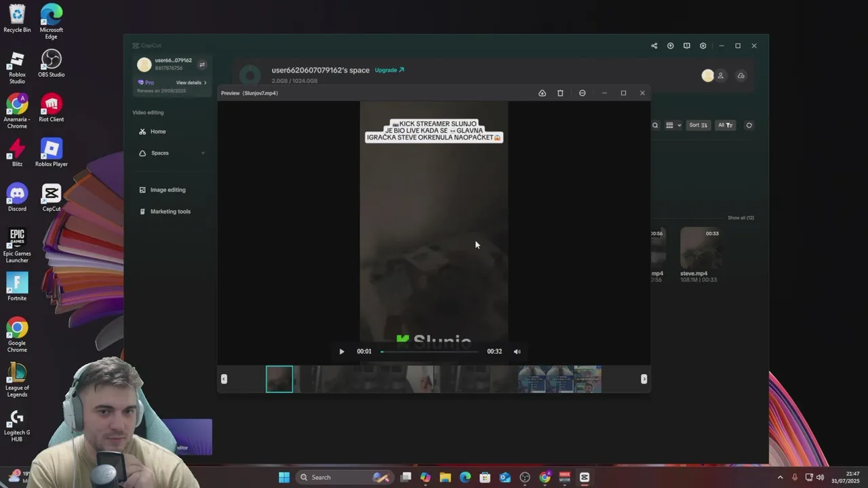Play the Slunjov7.mp4 preview
868x488 pixels.
coord(341,351)
